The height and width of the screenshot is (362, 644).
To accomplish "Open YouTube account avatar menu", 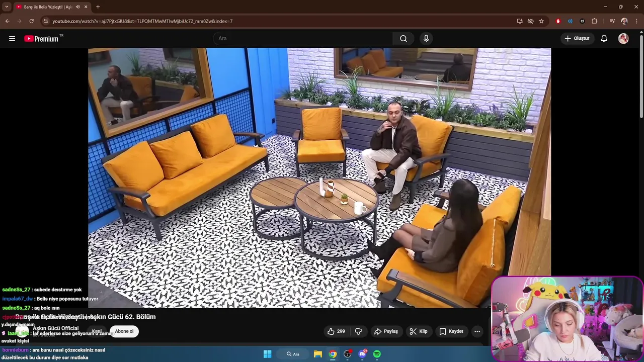I will pyautogui.click(x=623, y=39).
